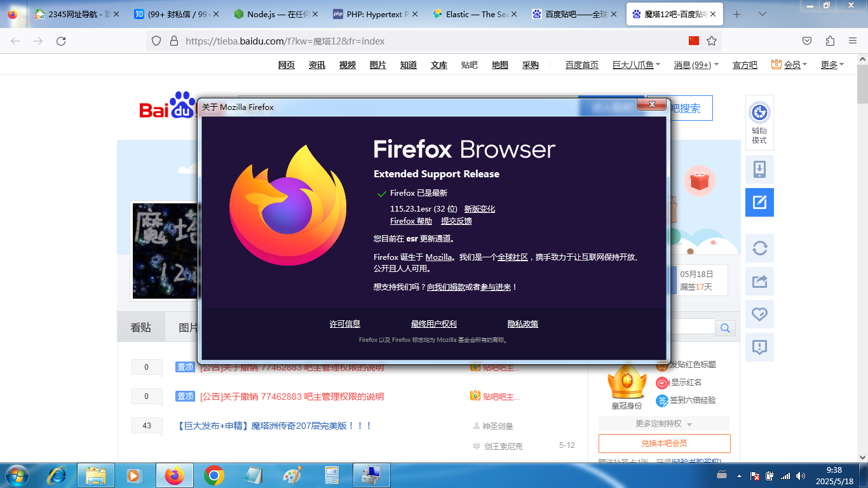Click the China flag icon in address bar
This screenshot has height=488, width=868.
[x=694, y=41]
